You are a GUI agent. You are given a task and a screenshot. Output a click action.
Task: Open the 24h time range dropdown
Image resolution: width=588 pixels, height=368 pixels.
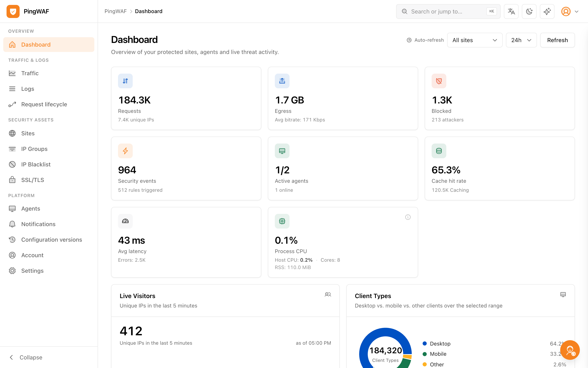click(x=521, y=40)
